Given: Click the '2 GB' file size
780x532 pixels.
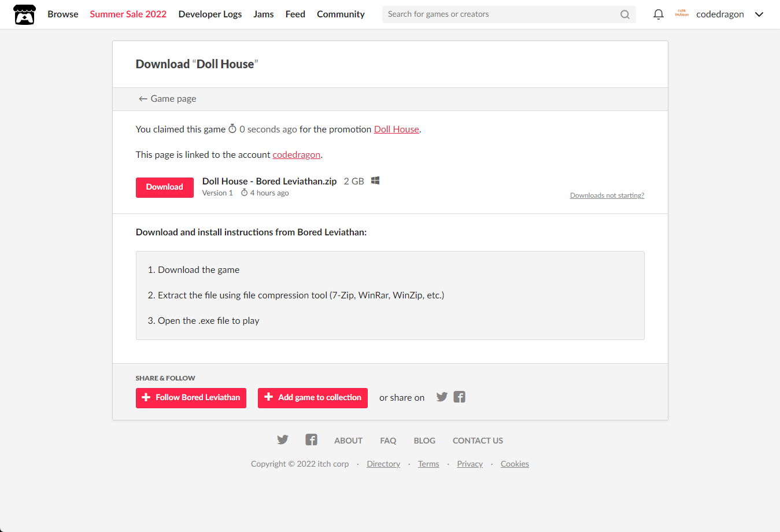Looking at the screenshot, I should pyautogui.click(x=354, y=182).
